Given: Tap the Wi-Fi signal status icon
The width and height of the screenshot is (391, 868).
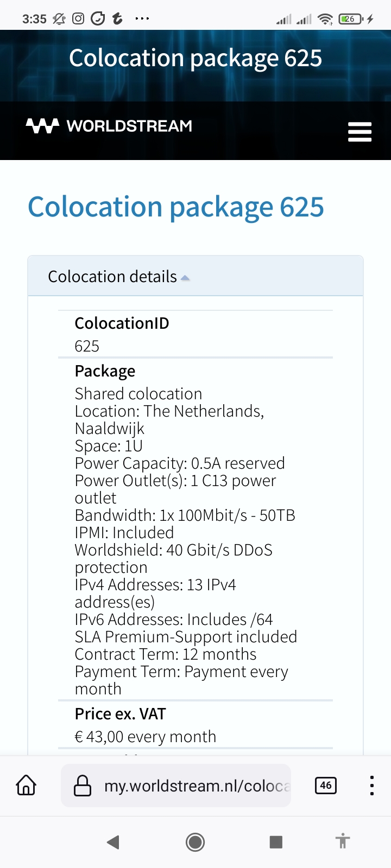Looking at the screenshot, I should click(325, 20).
